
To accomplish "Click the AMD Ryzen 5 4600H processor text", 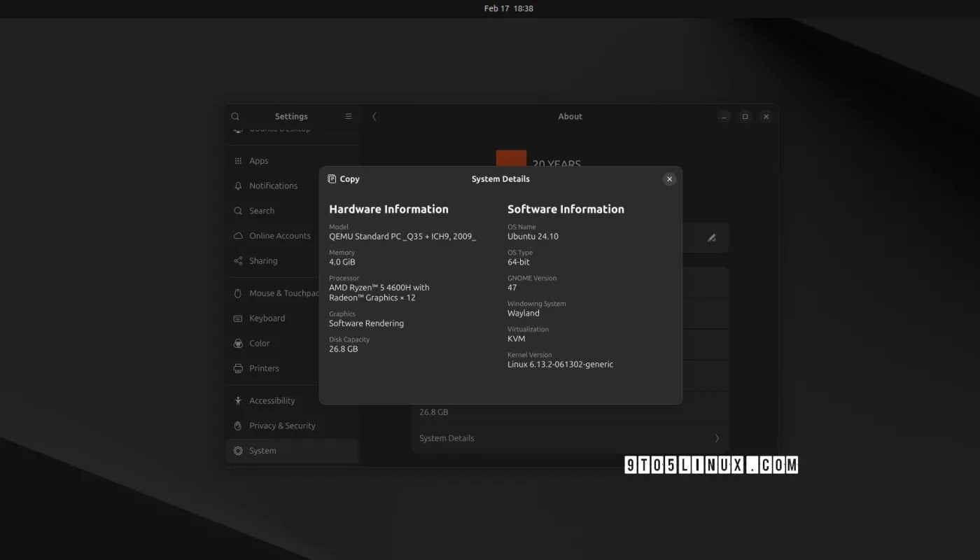I will click(x=379, y=293).
